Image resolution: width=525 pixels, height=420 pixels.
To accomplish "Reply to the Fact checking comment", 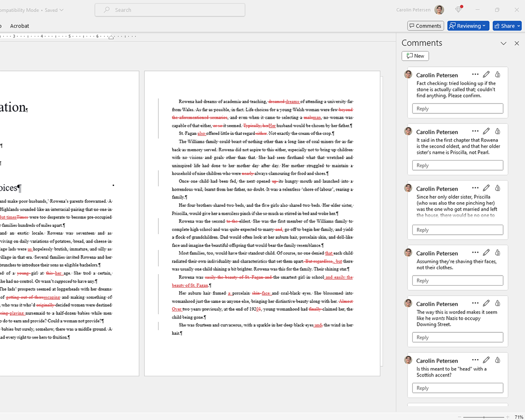I will point(457,109).
